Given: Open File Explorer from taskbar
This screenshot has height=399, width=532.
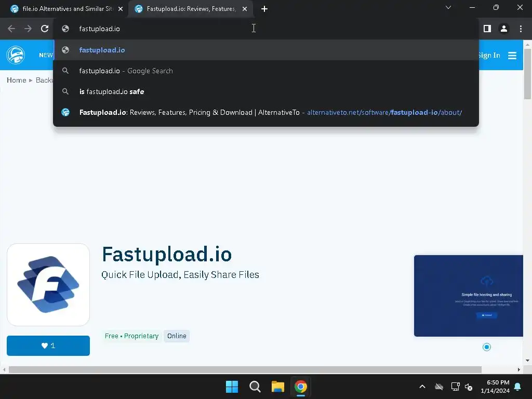Looking at the screenshot, I should coord(277,387).
